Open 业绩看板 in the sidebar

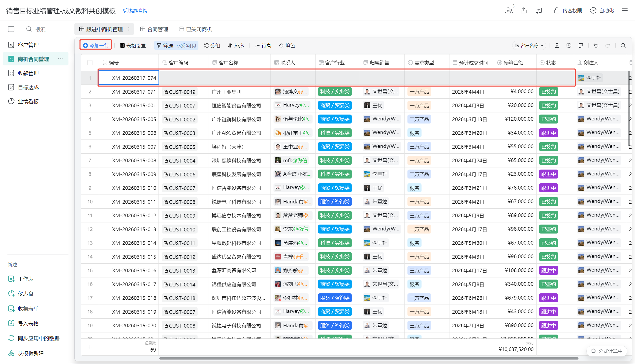point(28,101)
